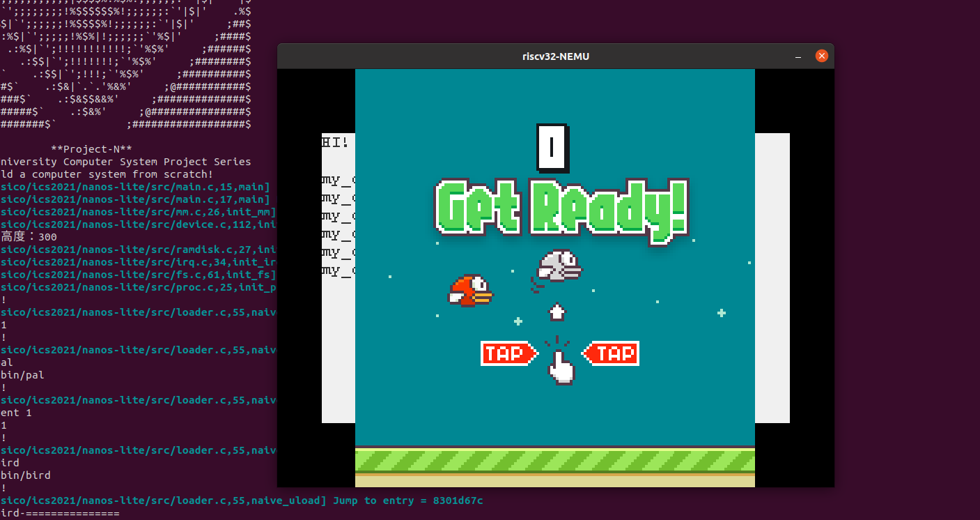The width and height of the screenshot is (980, 520).
Task: Click the 'ent 1' terminal line
Action: tap(16, 413)
